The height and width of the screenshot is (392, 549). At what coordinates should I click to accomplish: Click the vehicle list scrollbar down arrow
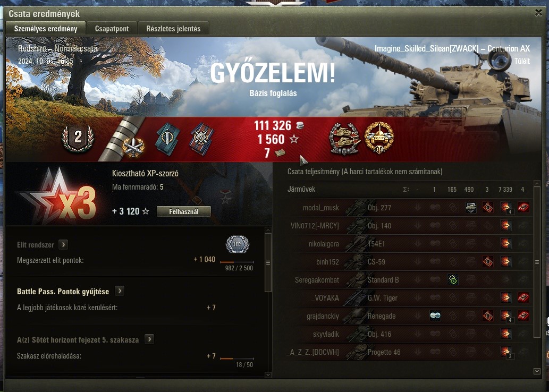pos(537,371)
